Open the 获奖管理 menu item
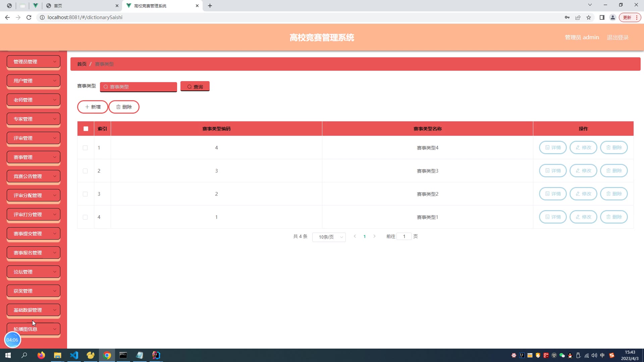The height and width of the screenshot is (362, 644). click(x=34, y=291)
